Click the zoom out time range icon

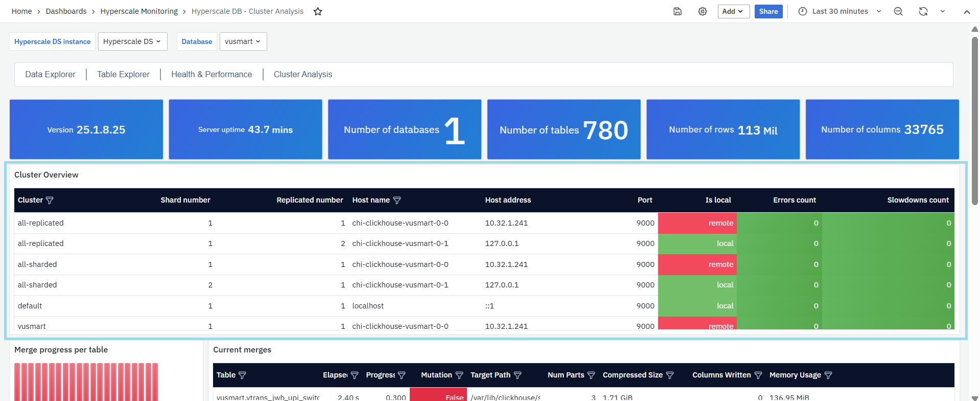click(898, 12)
